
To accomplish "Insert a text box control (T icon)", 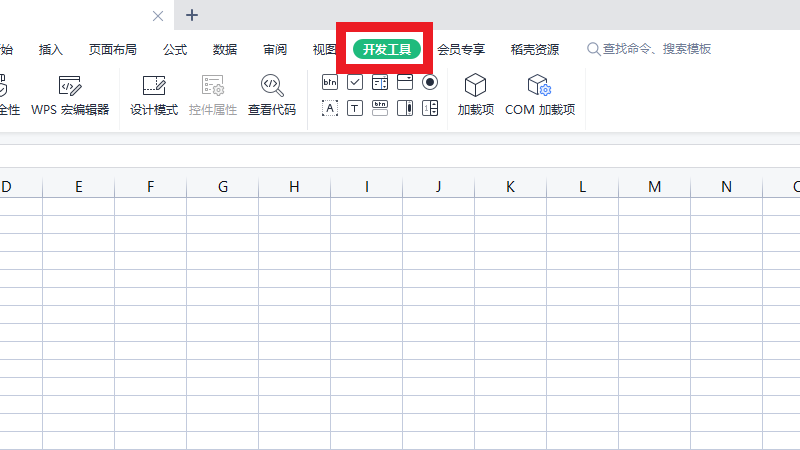I will (355, 108).
